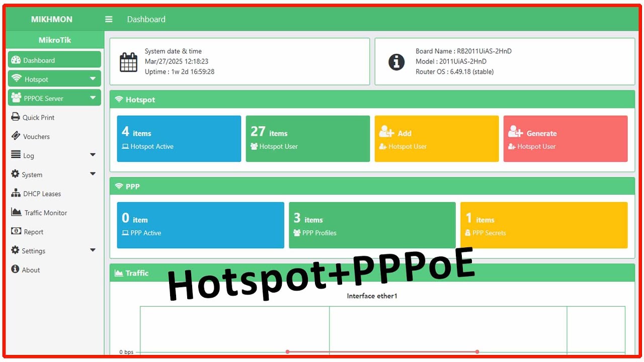Click the Quick Print printer icon
The height and width of the screenshot is (362, 644).
[16, 117]
